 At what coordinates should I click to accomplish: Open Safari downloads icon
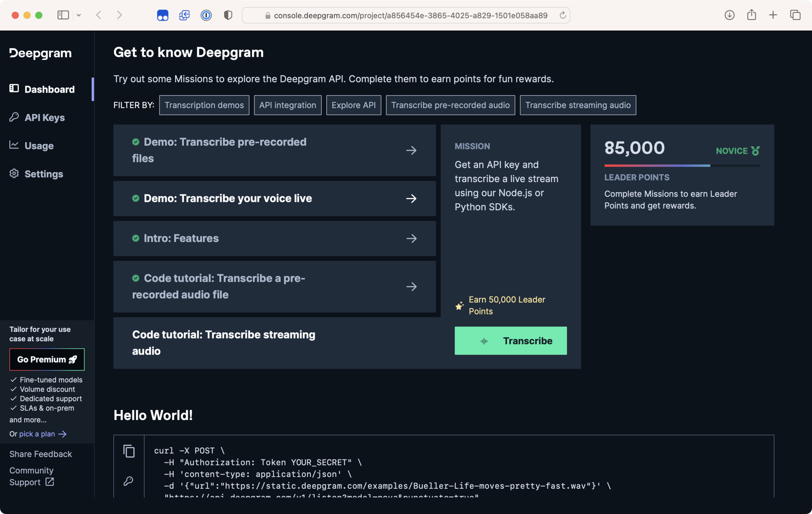[729, 15]
